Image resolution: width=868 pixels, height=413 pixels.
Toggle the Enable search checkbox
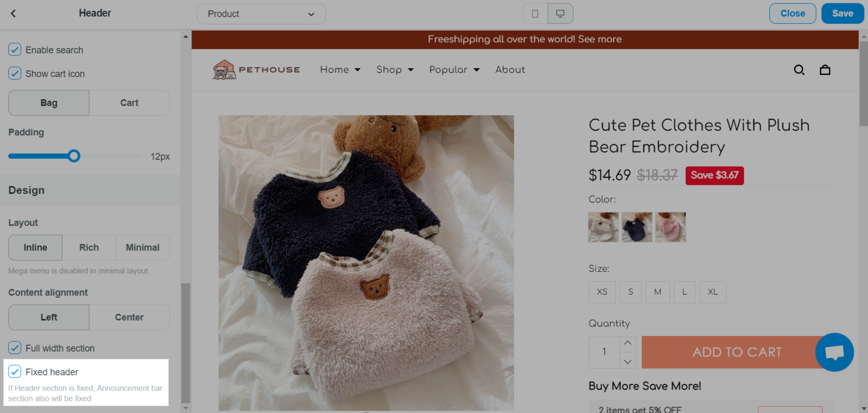click(x=15, y=50)
